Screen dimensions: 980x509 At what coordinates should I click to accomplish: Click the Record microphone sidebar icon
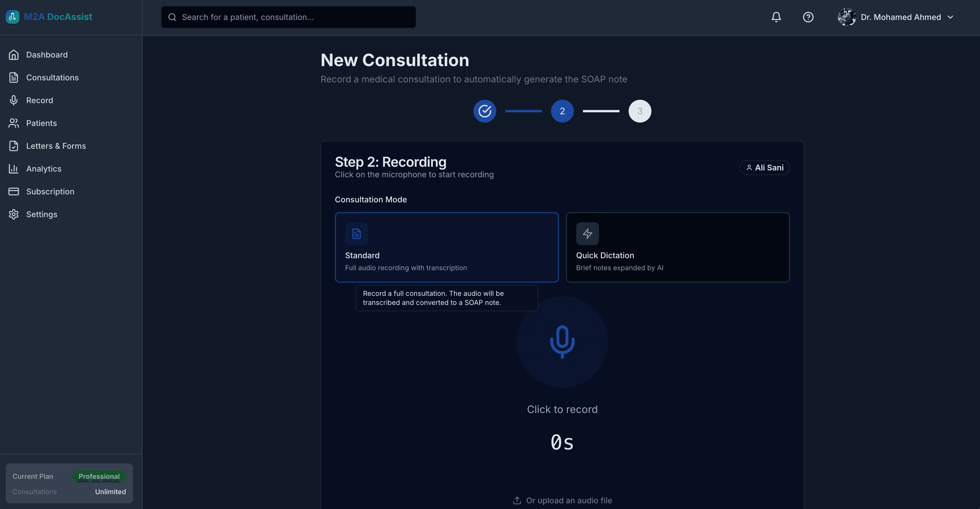pos(14,100)
